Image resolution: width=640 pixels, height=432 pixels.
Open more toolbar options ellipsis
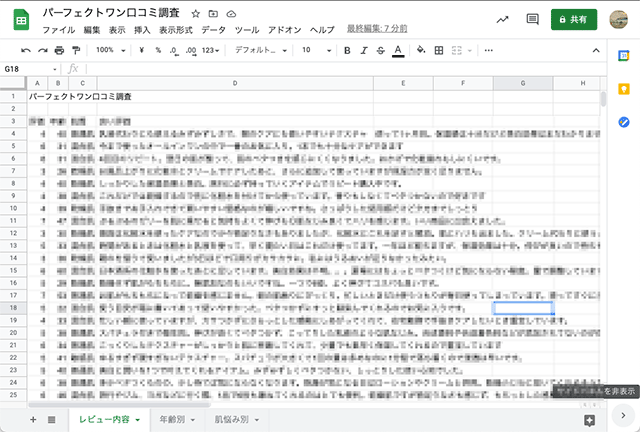coord(489,50)
